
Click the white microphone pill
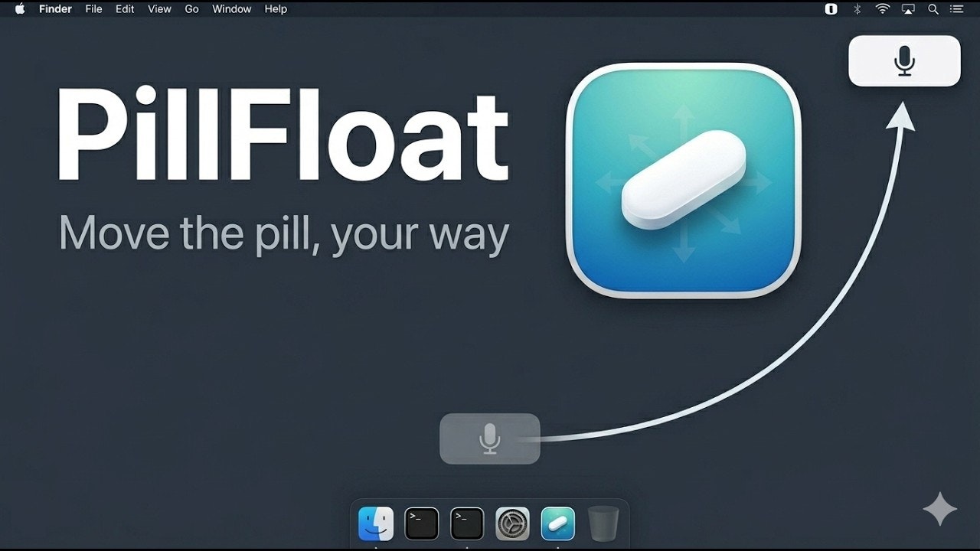(x=904, y=60)
